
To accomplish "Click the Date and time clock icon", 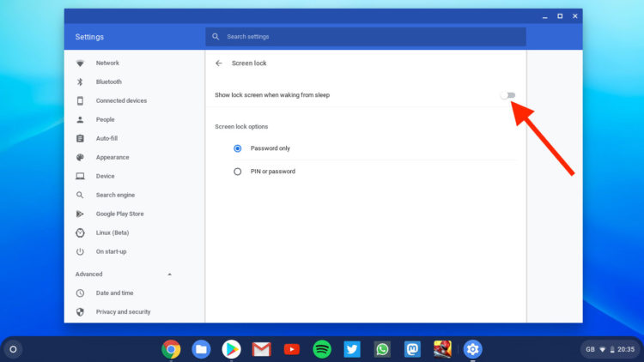I will click(80, 293).
